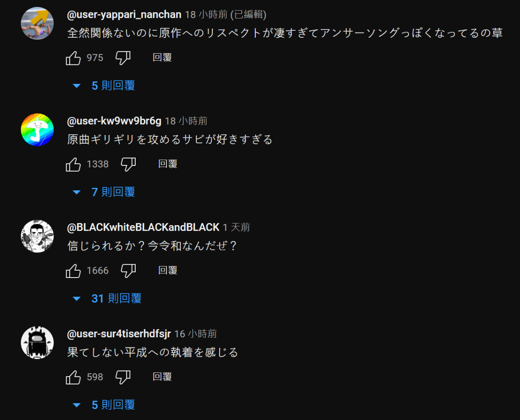Dislike the comment by @user-sur4tiserhdfsjr
This screenshot has width=520, height=420.
[123, 377]
